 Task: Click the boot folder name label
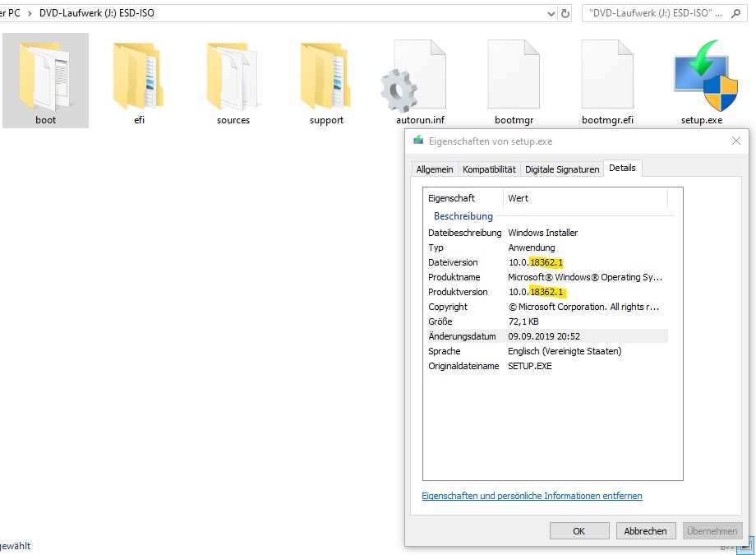[45, 120]
